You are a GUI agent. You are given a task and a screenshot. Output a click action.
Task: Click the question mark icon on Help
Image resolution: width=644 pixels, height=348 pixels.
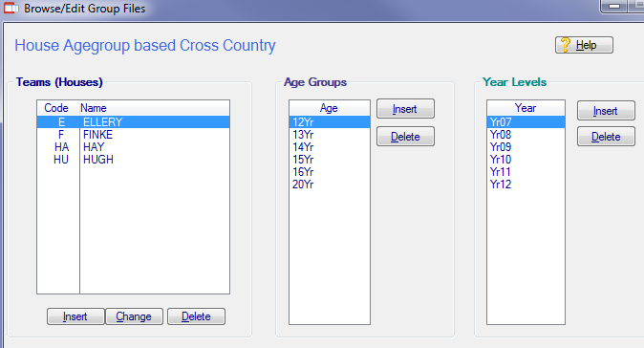click(566, 45)
